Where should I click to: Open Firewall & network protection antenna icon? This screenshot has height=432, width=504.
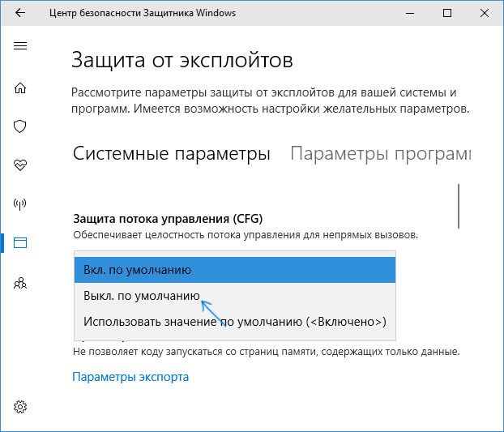(20, 203)
